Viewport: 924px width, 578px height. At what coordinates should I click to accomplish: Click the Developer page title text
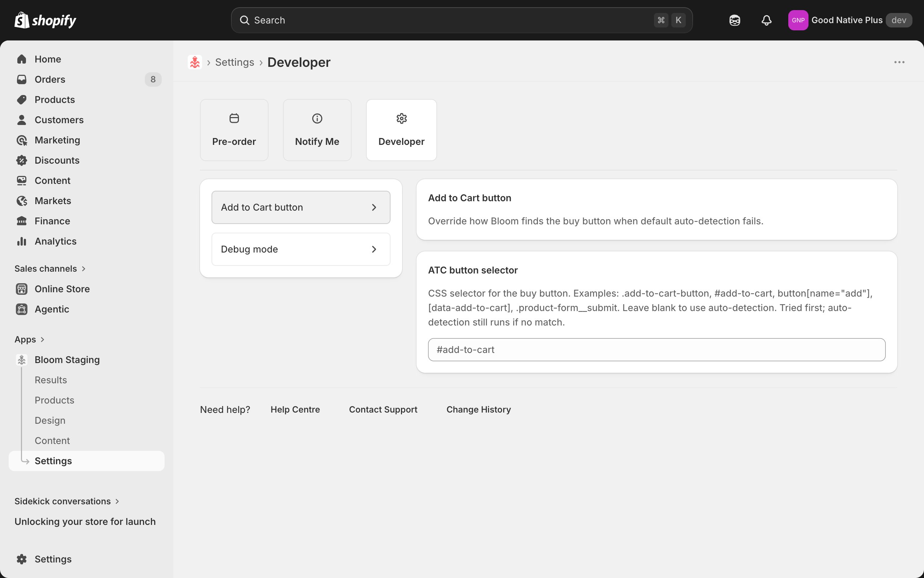(299, 62)
